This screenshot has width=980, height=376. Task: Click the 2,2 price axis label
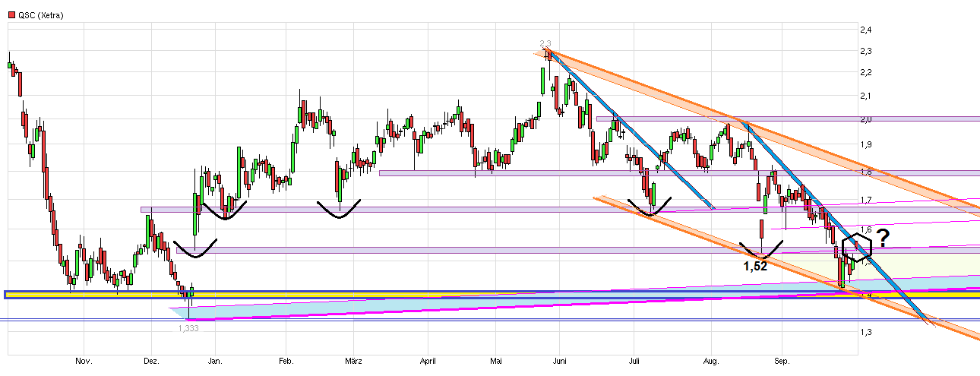tap(865, 73)
